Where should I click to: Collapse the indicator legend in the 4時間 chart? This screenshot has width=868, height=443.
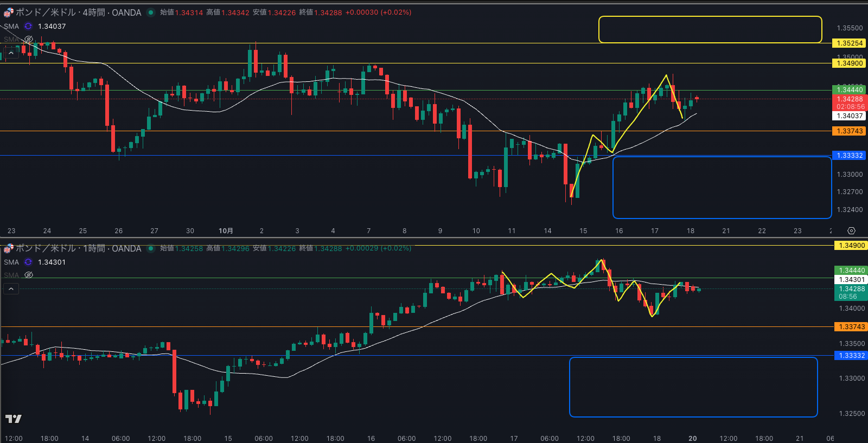click(x=11, y=53)
